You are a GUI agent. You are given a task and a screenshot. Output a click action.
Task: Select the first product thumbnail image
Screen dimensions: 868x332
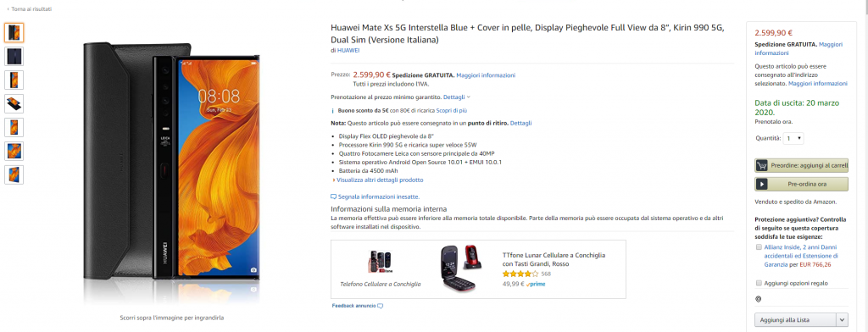point(14,33)
